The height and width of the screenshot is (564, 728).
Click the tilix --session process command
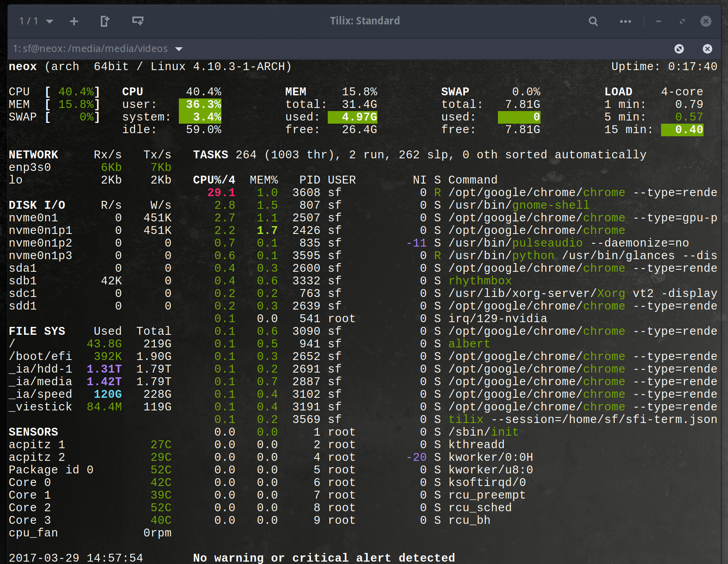point(583,419)
